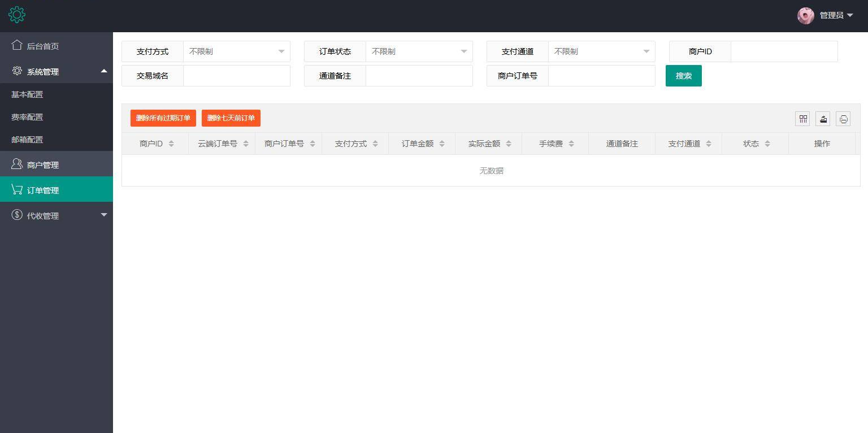Image resolution: width=868 pixels, height=433 pixels.
Task: Click the export icon above the order table
Action: click(x=823, y=119)
